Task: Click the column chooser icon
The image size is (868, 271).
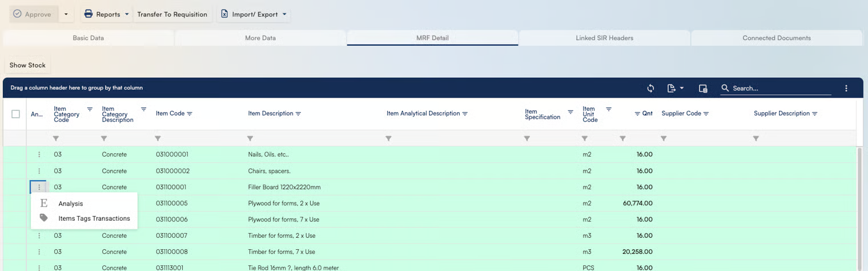Action: click(x=703, y=88)
